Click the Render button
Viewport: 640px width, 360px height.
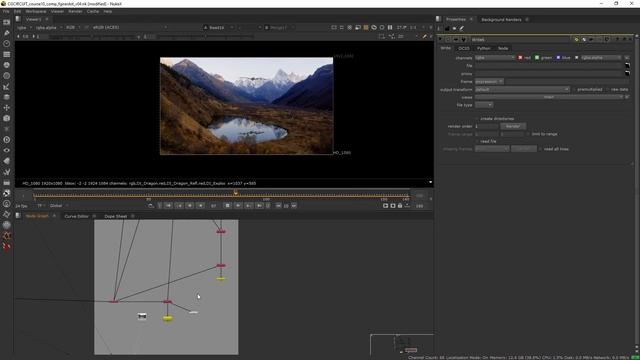pos(513,126)
